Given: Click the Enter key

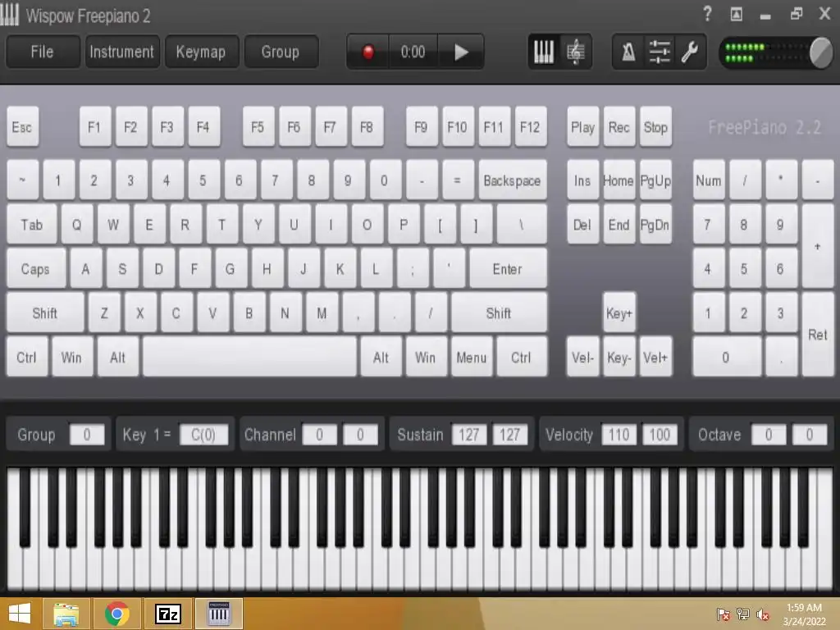Looking at the screenshot, I should tap(508, 269).
